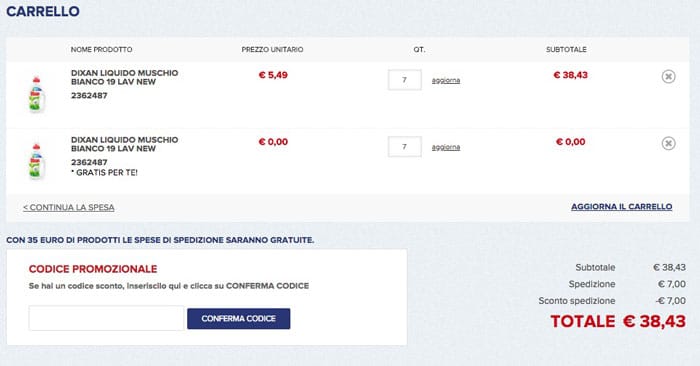Open second Dixan Liquido Muschio Bianco product name

point(125,144)
